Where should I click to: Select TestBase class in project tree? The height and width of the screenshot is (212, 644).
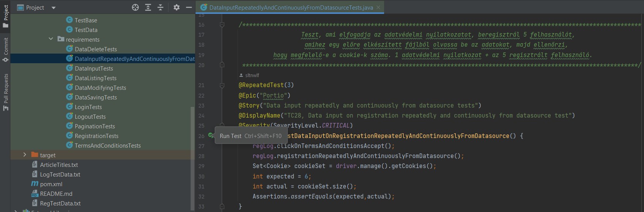tap(86, 20)
